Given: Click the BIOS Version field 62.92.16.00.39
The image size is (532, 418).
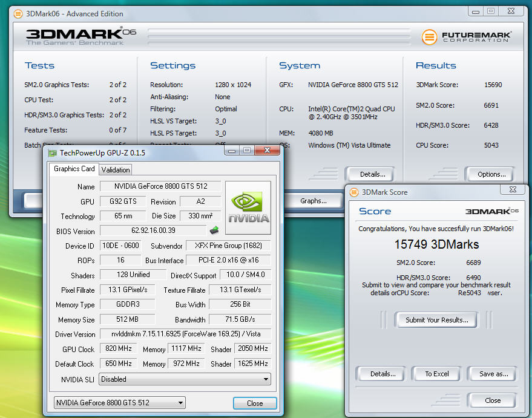Looking at the screenshot, I should click(x=153, y=230).
